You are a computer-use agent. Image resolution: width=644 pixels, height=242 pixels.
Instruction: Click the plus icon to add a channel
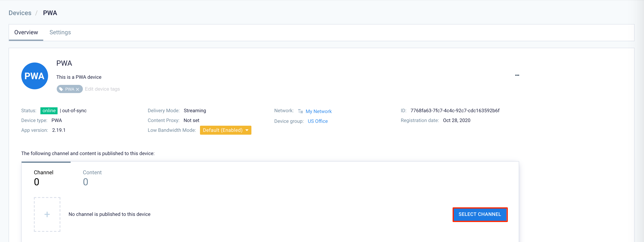[47, 214]
